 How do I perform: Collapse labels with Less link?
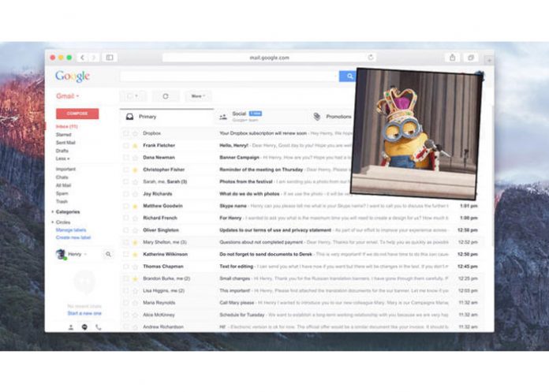pyautogui.click(x=62, y=159)
